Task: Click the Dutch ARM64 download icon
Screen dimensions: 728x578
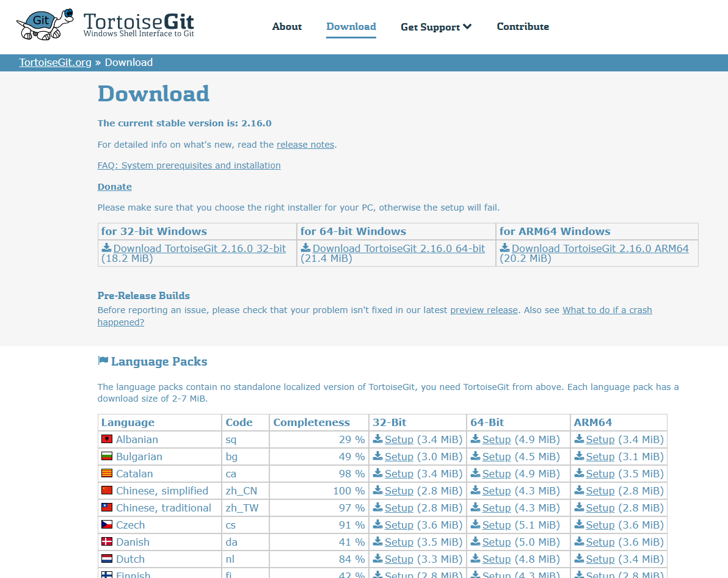Action: (579, 559)
